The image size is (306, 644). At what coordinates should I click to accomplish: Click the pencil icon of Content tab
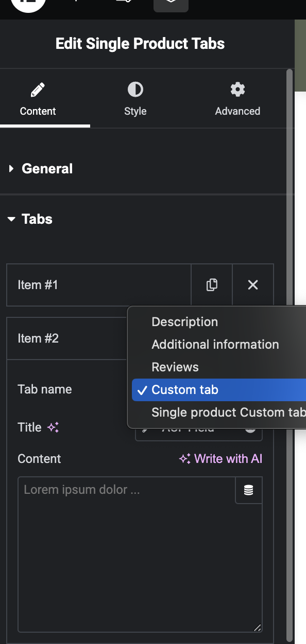[38, 90]
